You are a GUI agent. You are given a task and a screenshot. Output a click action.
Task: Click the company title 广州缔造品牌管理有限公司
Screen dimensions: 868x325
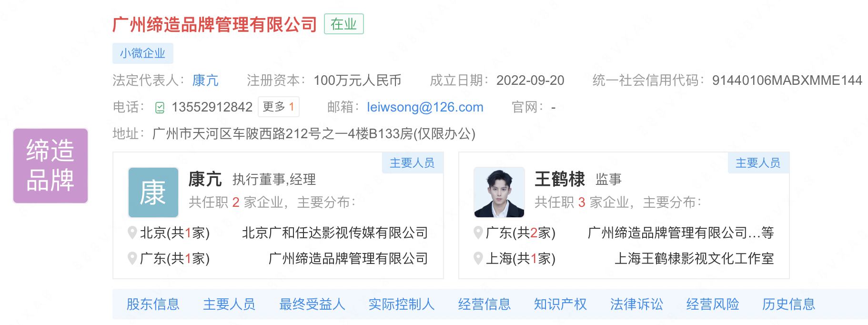click(x=215, y=24)
